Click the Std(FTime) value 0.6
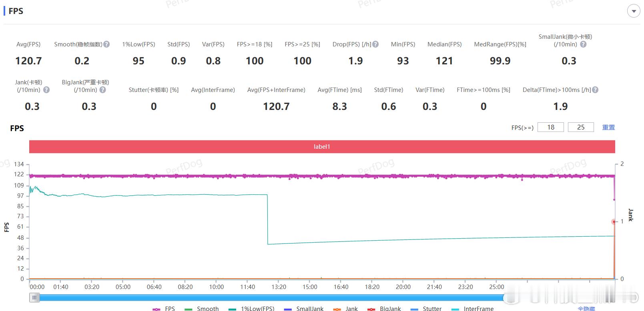 tap(389, 106)
